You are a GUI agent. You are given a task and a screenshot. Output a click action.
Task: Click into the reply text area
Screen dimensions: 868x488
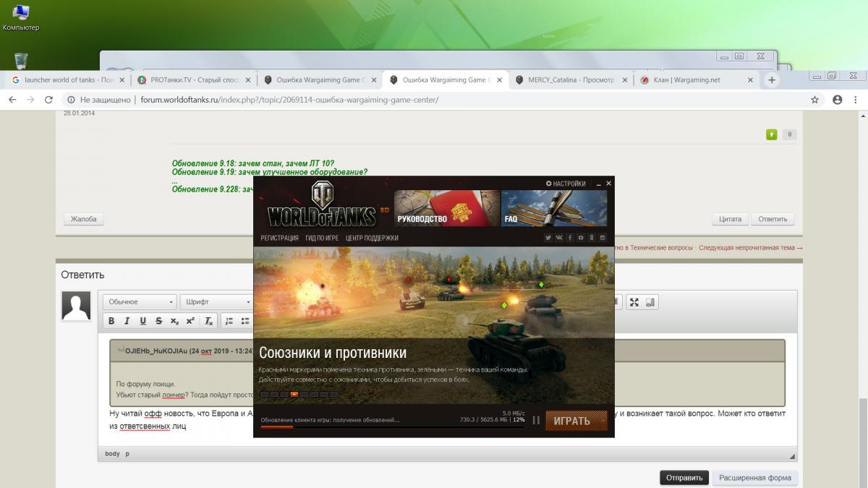447,391
